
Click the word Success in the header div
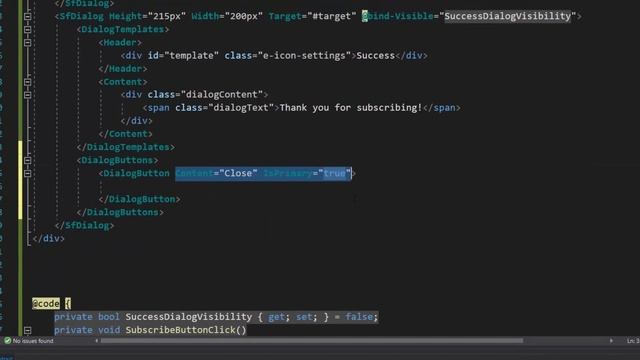376,56
